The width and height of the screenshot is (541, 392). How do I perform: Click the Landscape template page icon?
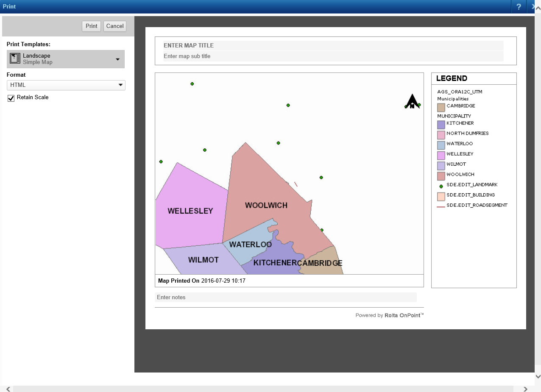(x=15, y=59)
